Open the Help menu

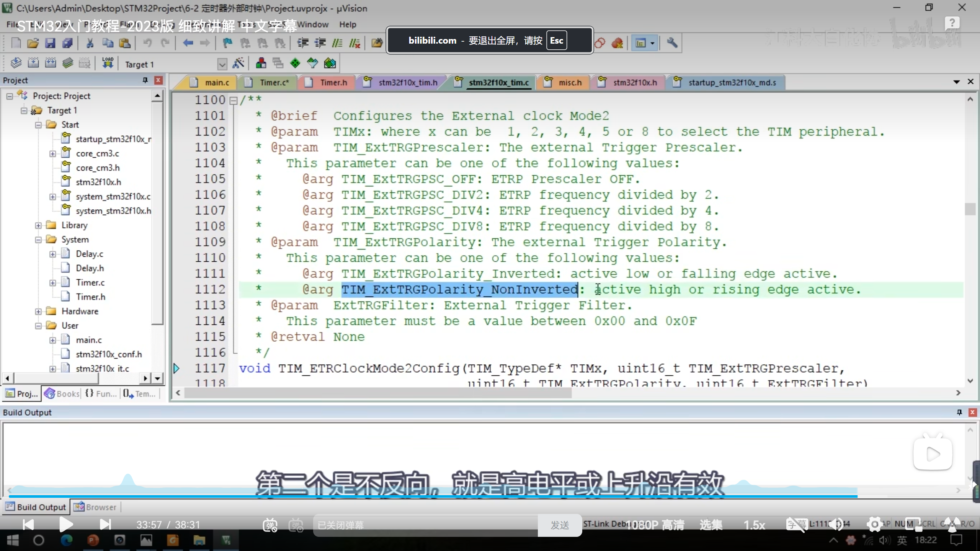(347, 24)
